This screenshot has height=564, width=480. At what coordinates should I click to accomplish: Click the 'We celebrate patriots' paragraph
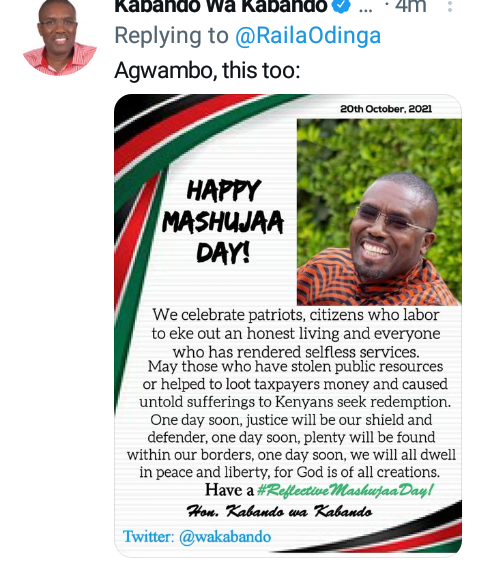pos(296,333)
